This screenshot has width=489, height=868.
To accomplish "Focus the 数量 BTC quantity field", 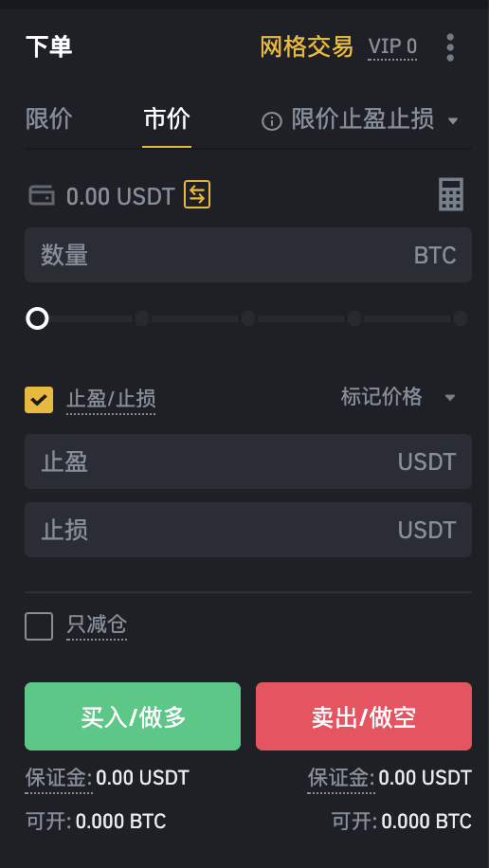I will click(x=248, y=255).
